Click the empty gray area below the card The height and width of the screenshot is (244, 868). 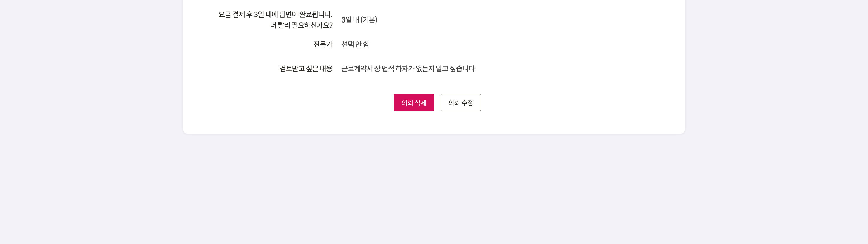434,189
